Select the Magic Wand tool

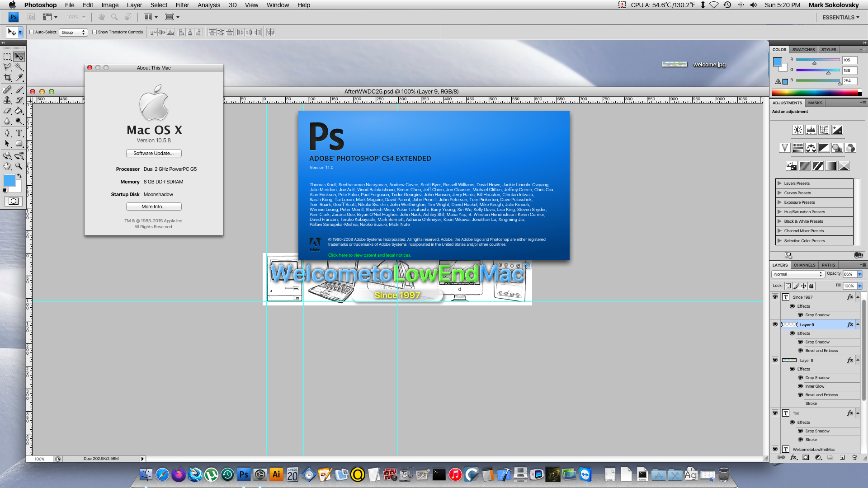(19, 67)
